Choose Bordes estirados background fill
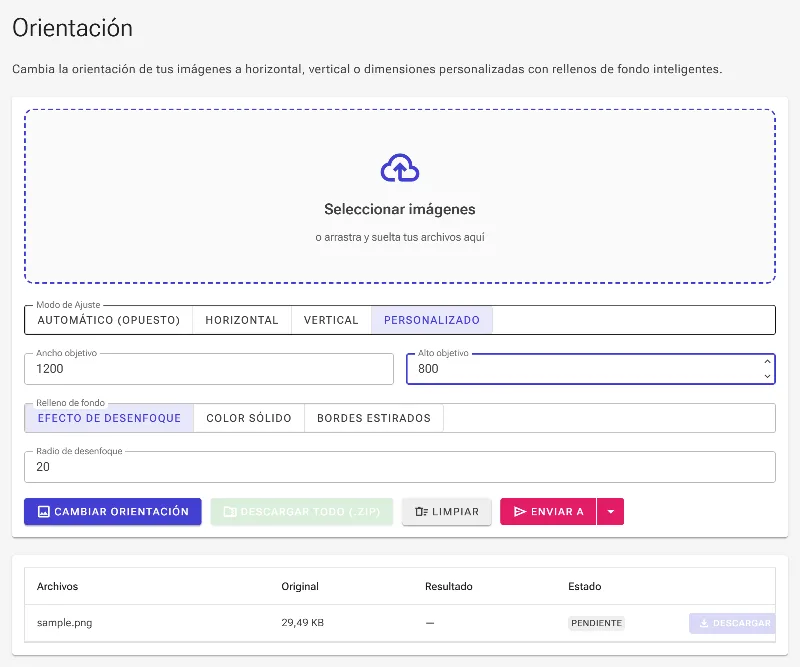The image size is (800, 667). tap(374, 418)
